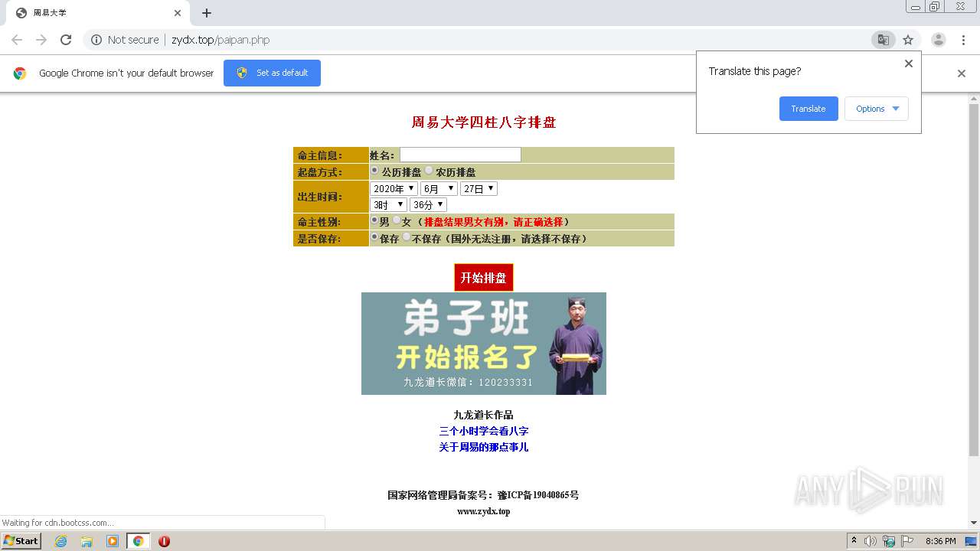Open Internet Explorer from the taskbar
The image size is (980, 551).
point(60,541)
